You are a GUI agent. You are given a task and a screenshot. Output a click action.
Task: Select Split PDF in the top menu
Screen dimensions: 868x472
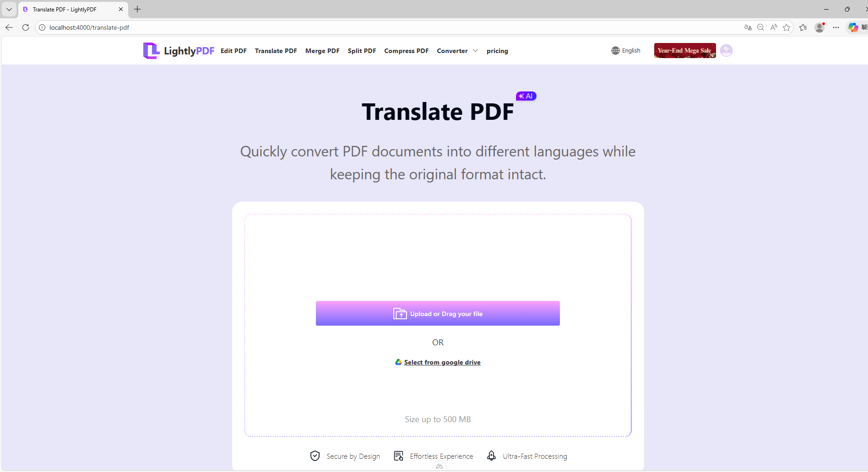click(362, 51)
